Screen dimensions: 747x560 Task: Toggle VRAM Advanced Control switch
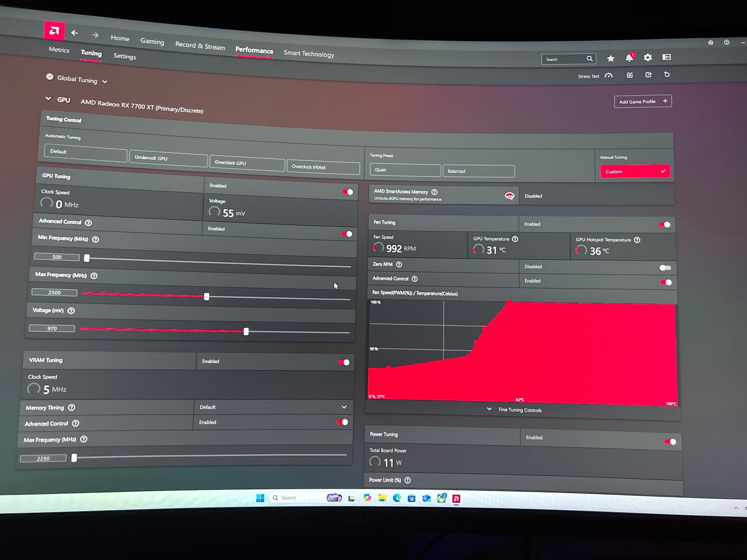[x=342, y=422]
